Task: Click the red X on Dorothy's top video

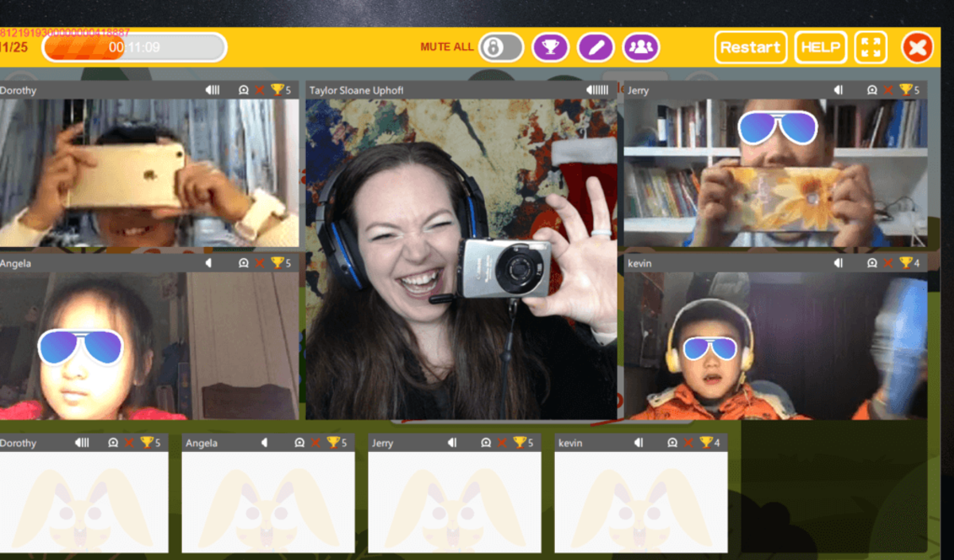Action: (259, 90)
